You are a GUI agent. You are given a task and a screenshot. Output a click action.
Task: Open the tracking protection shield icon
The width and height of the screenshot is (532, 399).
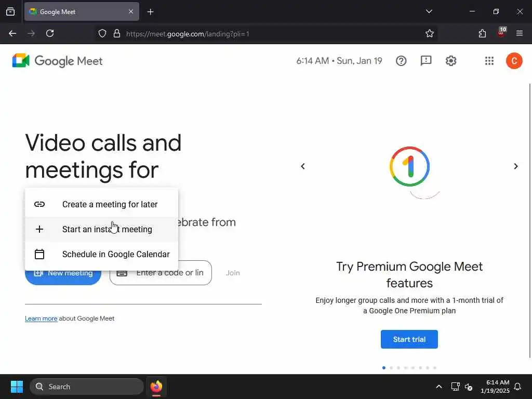tap(102, 34)
